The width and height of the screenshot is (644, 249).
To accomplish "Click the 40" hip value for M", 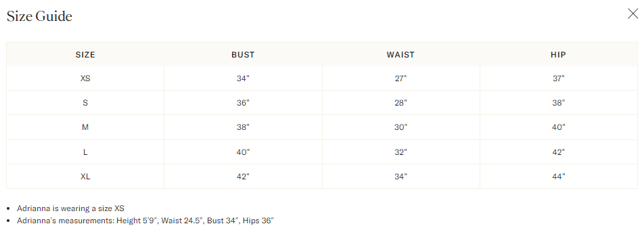I will [x=559, y=127].
